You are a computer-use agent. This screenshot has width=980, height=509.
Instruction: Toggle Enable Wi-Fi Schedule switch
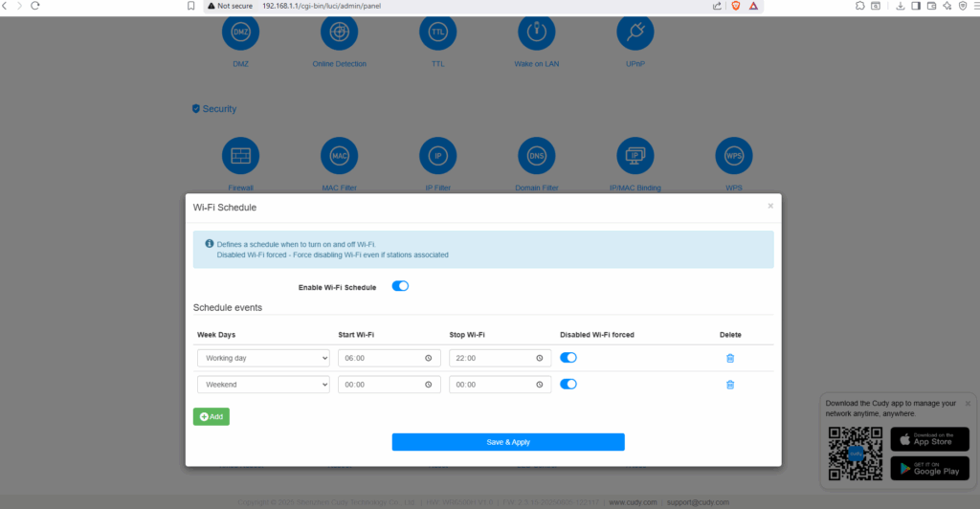click(400, 286)
